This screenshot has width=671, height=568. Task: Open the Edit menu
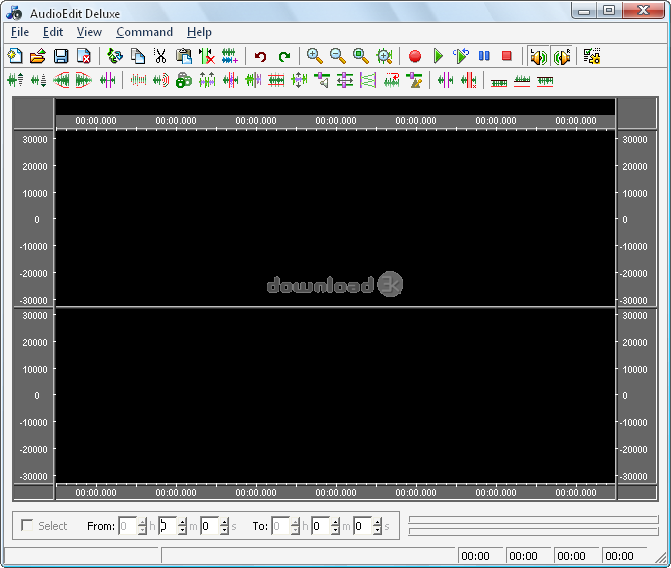pos(53,32)
